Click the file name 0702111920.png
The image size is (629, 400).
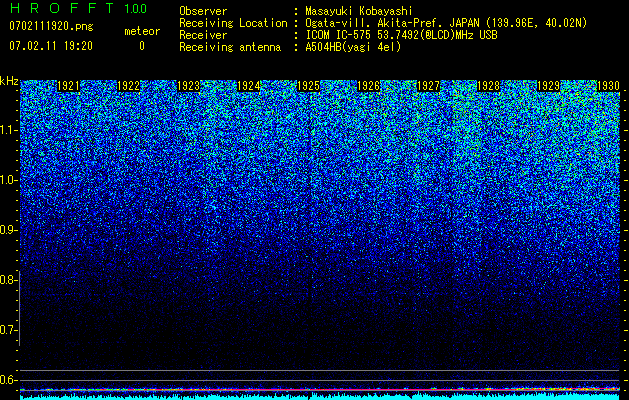(51, 26)
